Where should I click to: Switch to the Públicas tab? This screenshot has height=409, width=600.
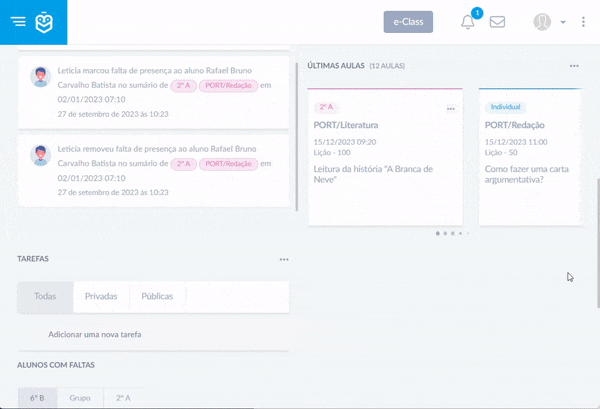(157, 297)
